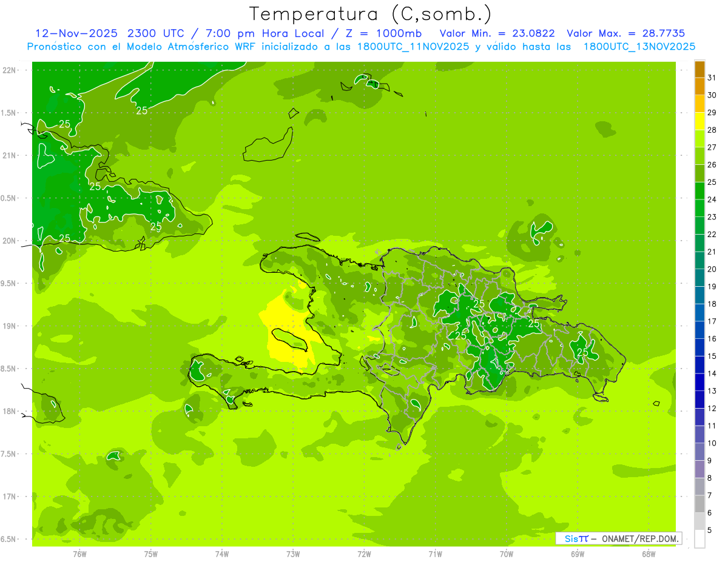Screen dimensions: 728x562
Task: Click the "73W" longitude label
Action: coord(293,554)
